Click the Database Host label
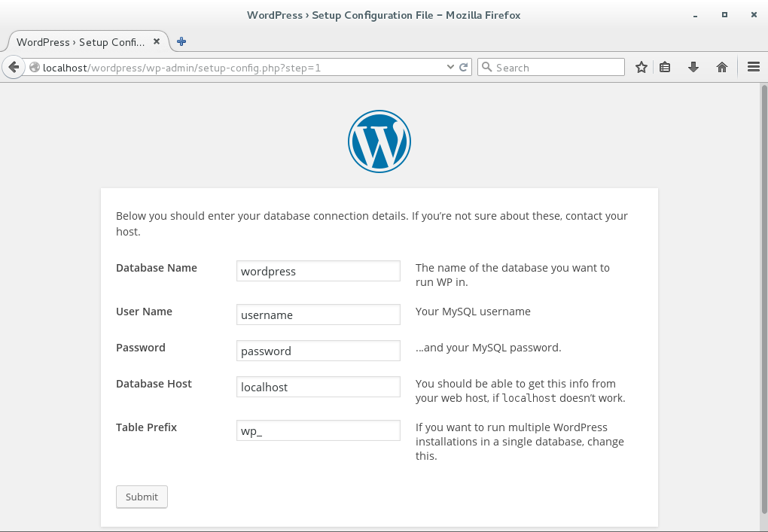The height and width of the screenshot is (532, 768). [154, 384]
